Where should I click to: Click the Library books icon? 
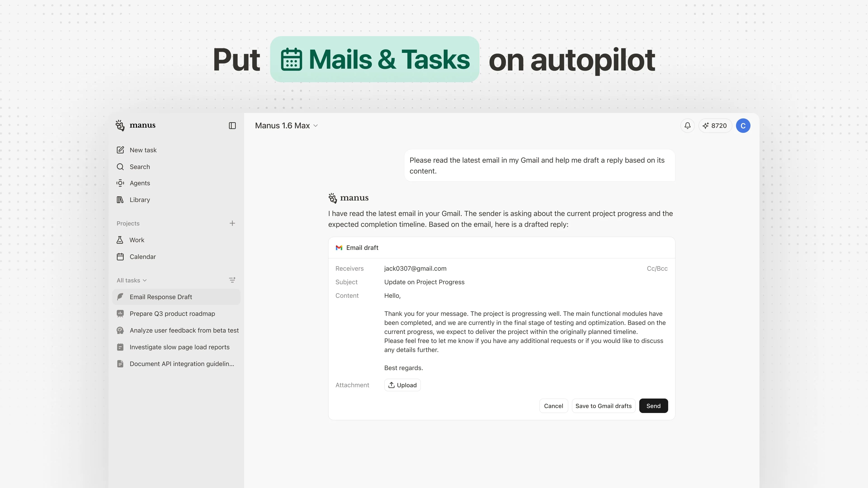[x=120, y=200]
